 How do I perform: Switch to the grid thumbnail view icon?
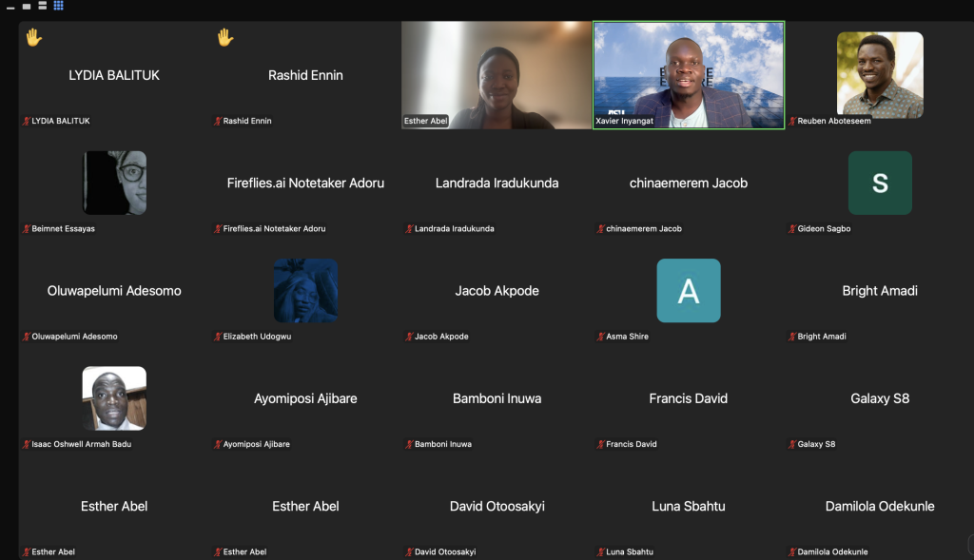point(58,6)
